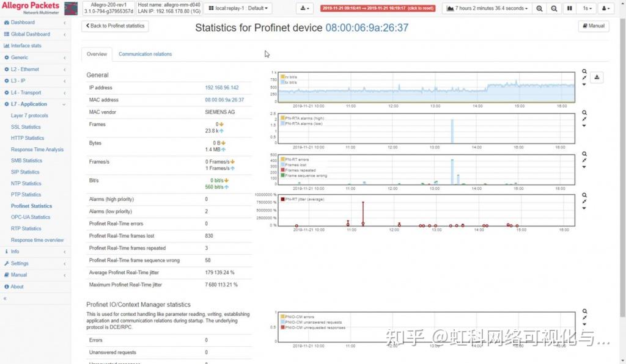
Task: Select the Overview tab
Action: (97, 54)
